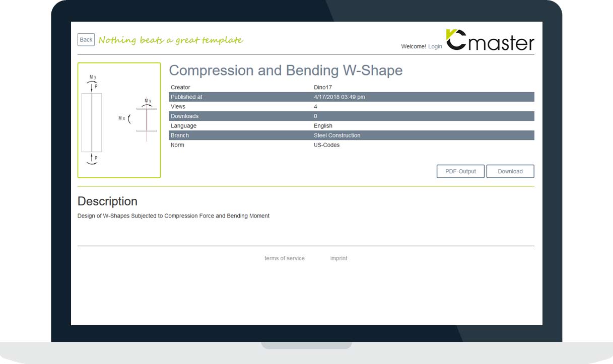The height and width of the screenshot is (364, 613).
Task: Open the W-Shape template preview thumbnail
Action: coord(119,120)
